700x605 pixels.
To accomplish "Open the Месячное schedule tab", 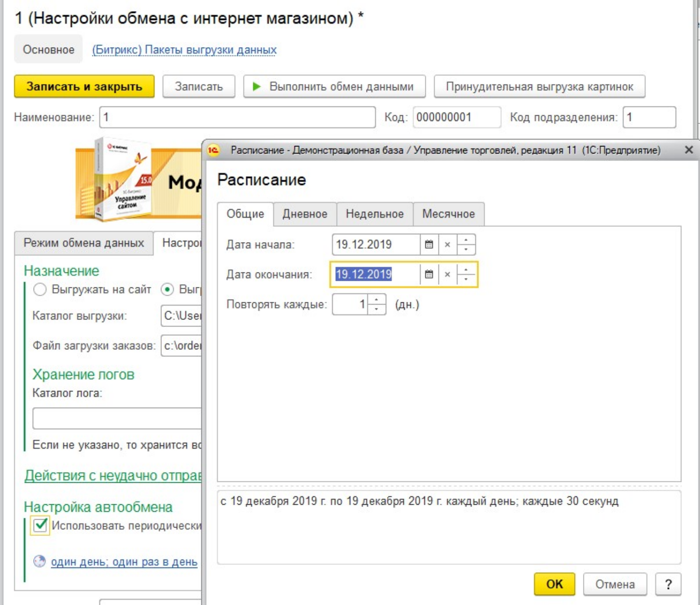I will click(448, 214).
